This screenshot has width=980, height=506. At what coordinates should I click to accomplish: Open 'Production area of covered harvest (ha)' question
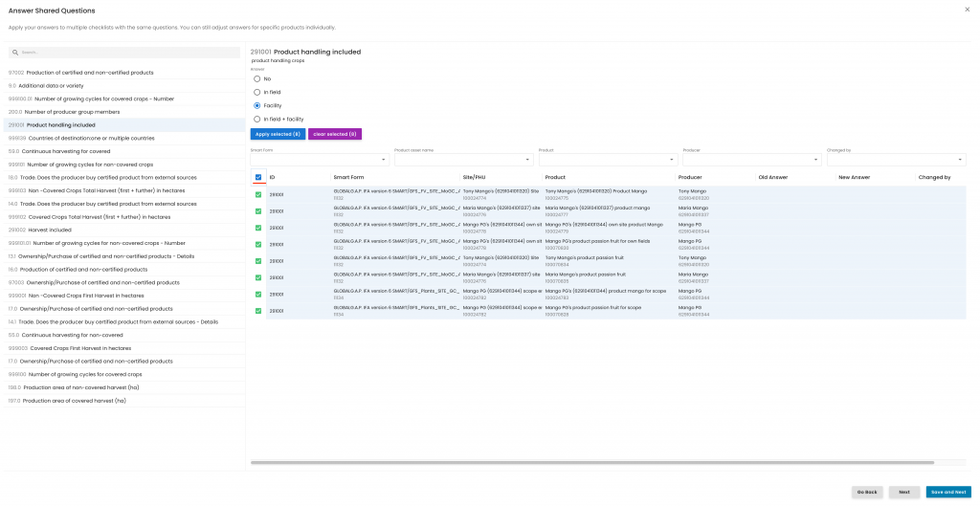(x=74, y=401)
